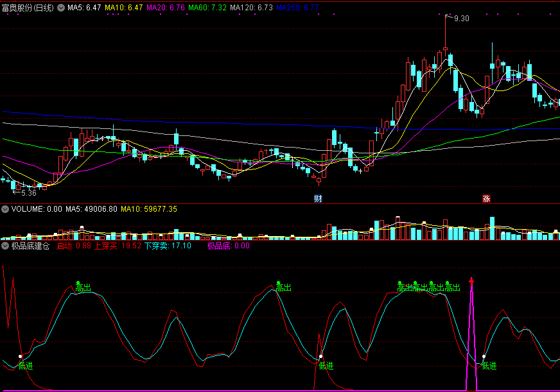Viewport: 560px width, 392px height.
Task: Click the 低进 label right of the magenta spike
Action: click(489, 366)
